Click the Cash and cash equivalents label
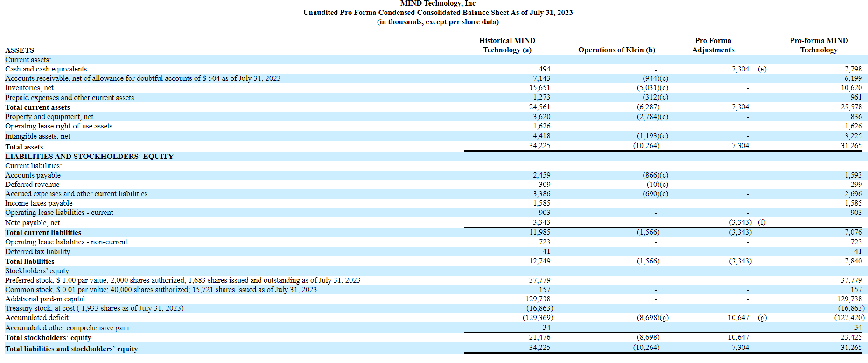The height and width of the screenshot is (363, 868). tap(46, 69)
